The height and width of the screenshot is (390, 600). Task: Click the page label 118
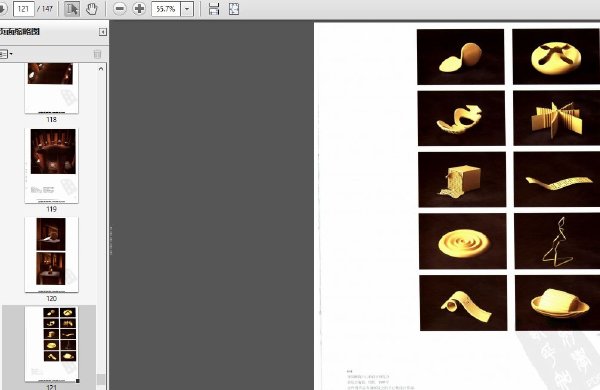coord(51,119)
